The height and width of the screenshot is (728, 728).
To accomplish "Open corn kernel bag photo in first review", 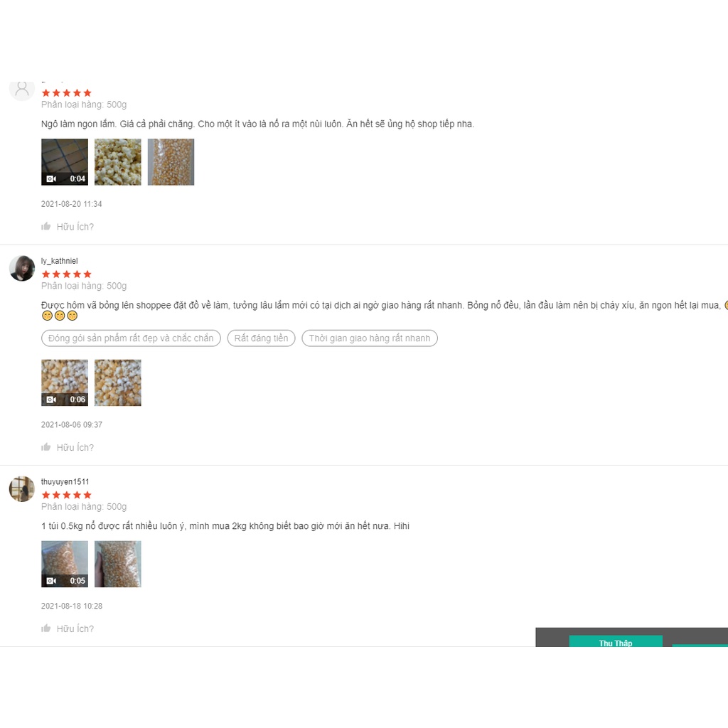I will (171, 162).
